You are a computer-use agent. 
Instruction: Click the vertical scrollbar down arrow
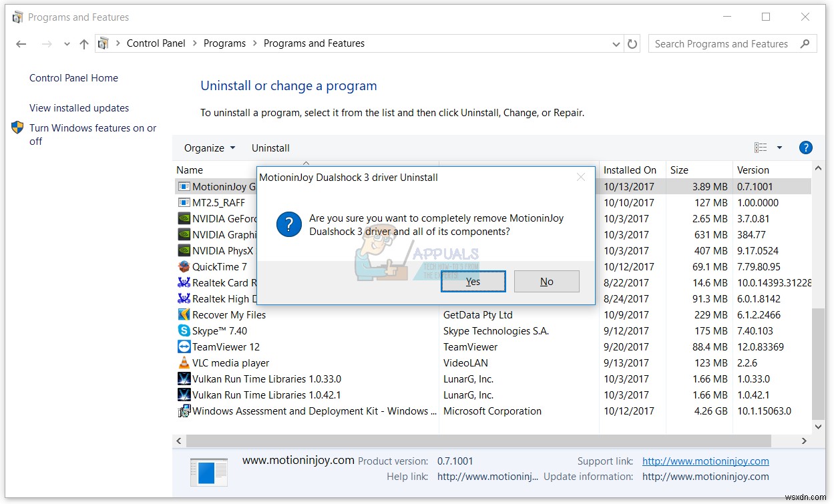pyautogui.click(x=819, y=426)
